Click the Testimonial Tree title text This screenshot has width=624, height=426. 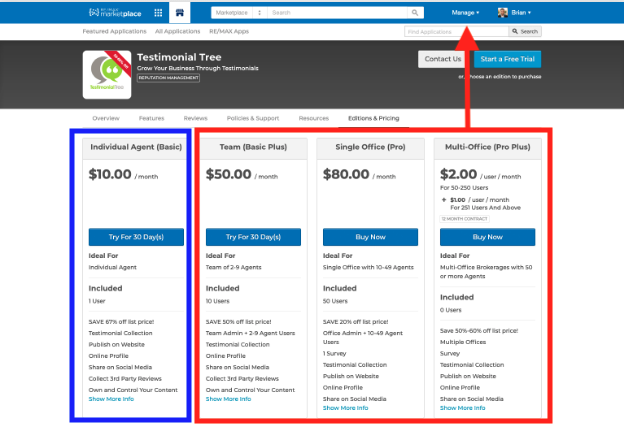pyautogui.click(x=179, y=57)
